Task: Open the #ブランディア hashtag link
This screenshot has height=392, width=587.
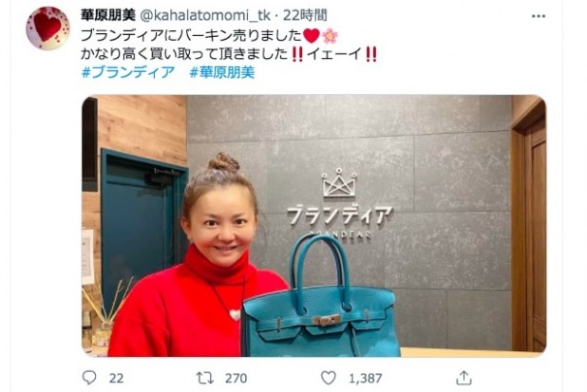Action: tap(128, 72)
